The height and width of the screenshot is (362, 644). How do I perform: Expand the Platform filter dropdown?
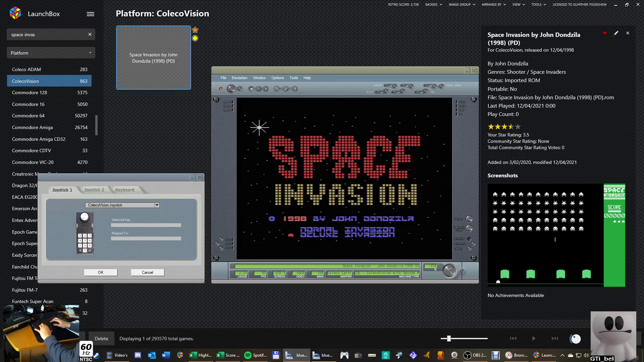(51, 53)
